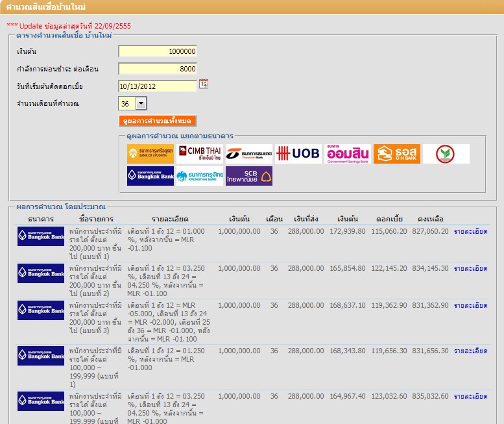Click the ชื่อรายการ column header
The image size is (504, 424).
point(96,219)
